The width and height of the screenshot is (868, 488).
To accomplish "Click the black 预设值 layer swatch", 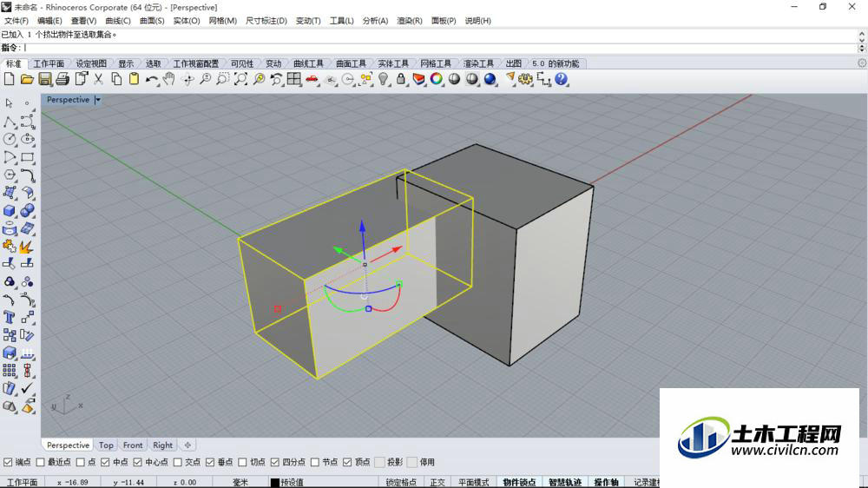I will [x=274, y=483].
